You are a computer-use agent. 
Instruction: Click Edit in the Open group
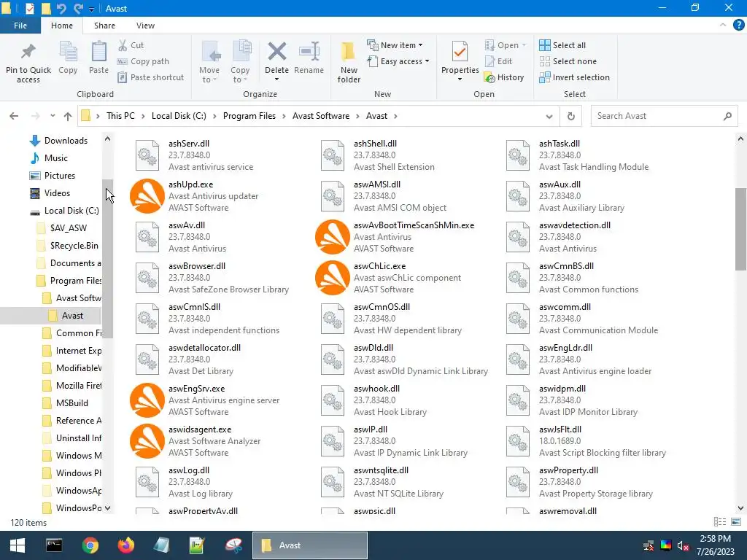tap(498, 61)
